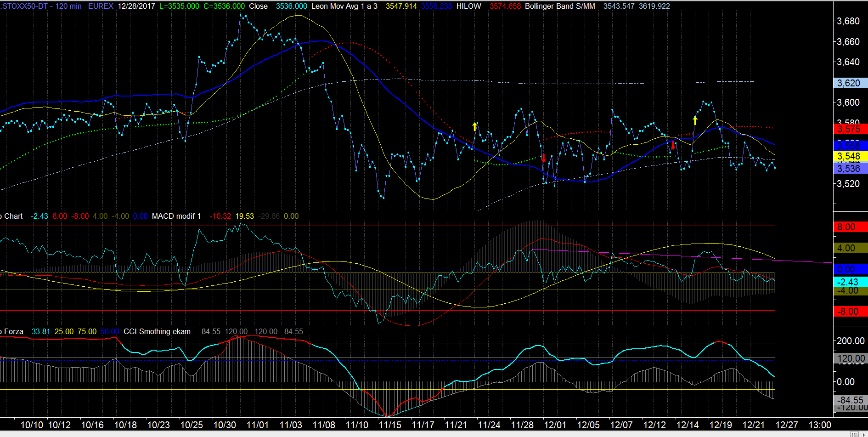The width and height of the screenshot is (868, 437).
Task: Click the -84.55 CCI axis tag
Action: [850, 400]
